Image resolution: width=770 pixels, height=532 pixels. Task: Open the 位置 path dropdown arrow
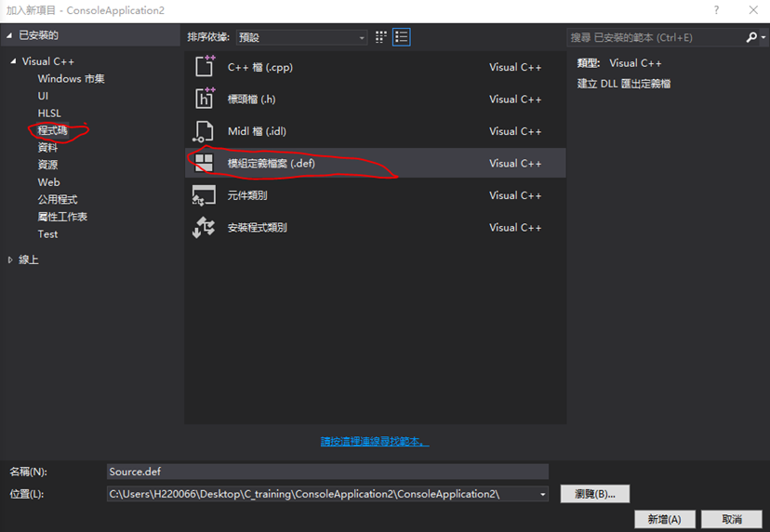[543, 494]
